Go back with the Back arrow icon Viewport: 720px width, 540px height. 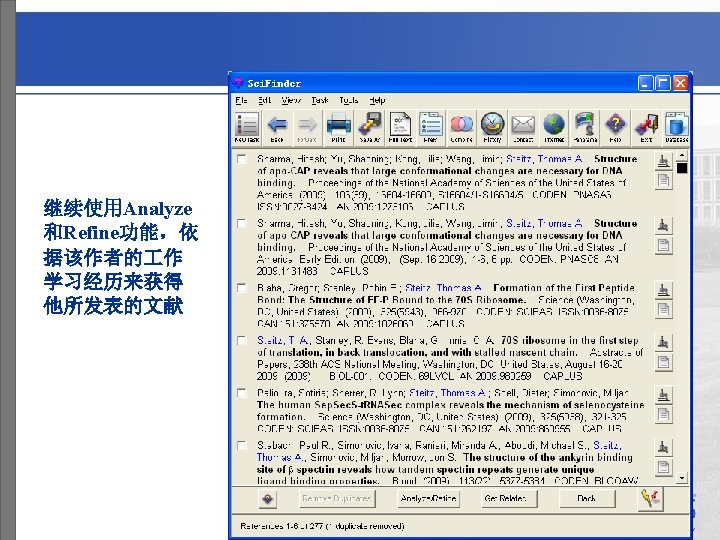coord(277,127)
